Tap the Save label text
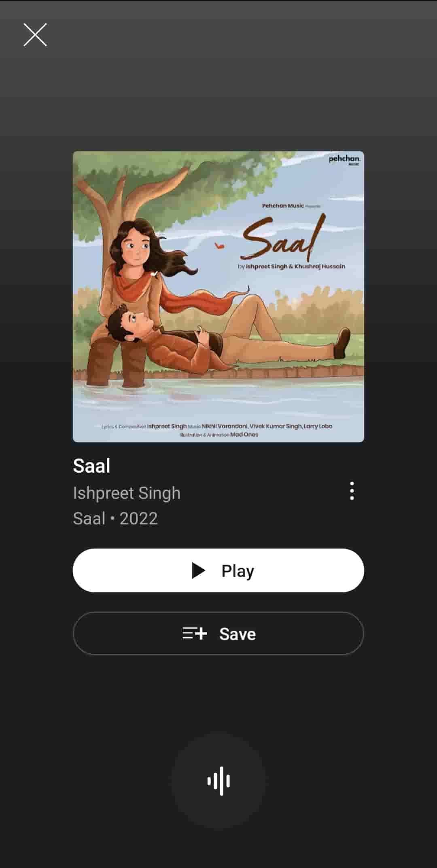This screenshot has width=437, height=868. [238, 634]
